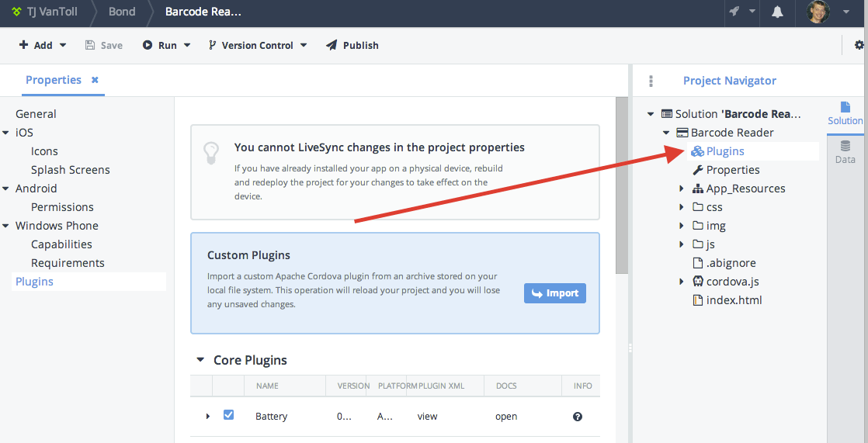Open the Version Control menu
The image size is (868, 443).
pyautogui.click(x=258, y=45)
